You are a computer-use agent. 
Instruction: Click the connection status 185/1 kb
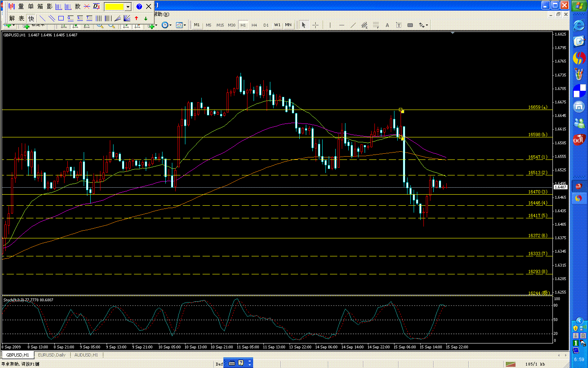(535, 364)
